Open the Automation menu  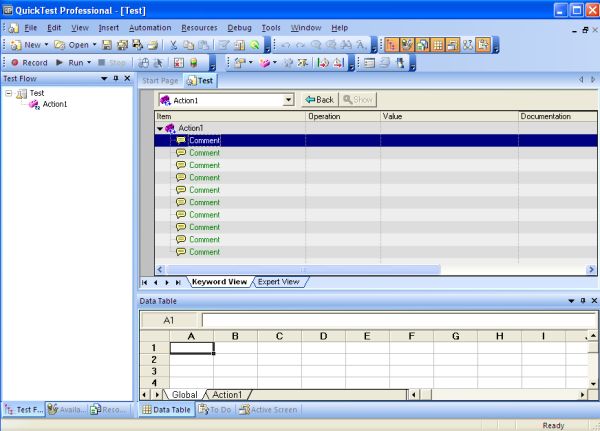150,28
